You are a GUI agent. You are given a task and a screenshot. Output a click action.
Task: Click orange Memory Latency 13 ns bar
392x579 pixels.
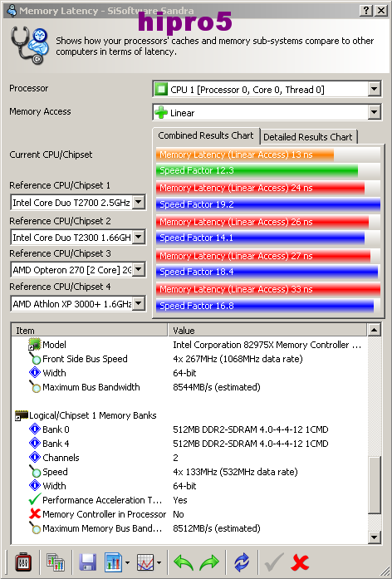245,155
